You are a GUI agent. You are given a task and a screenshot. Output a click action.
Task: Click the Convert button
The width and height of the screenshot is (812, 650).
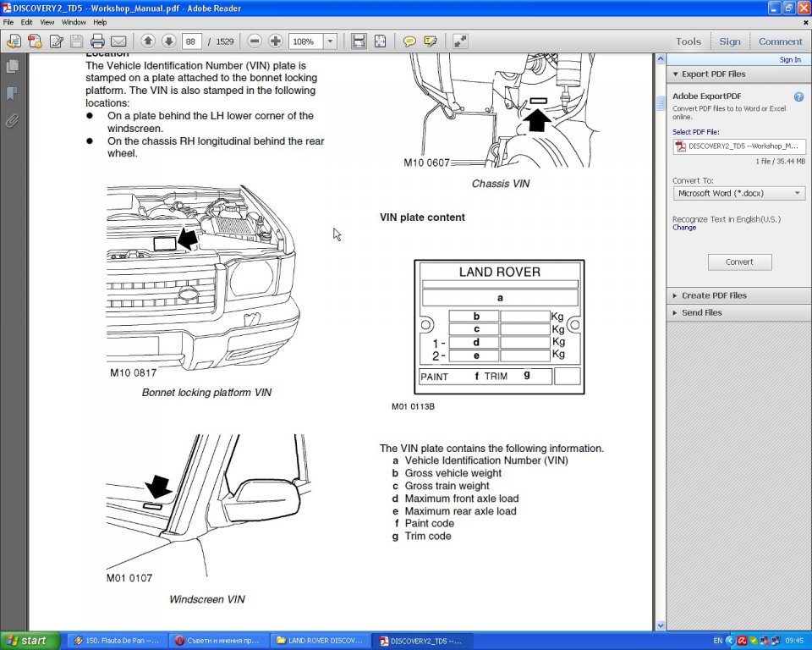pyautogui.click(x=739, y=262)
